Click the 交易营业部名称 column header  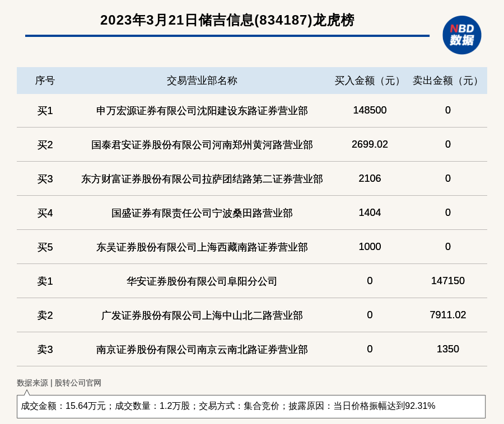click(x=202, y=81)
